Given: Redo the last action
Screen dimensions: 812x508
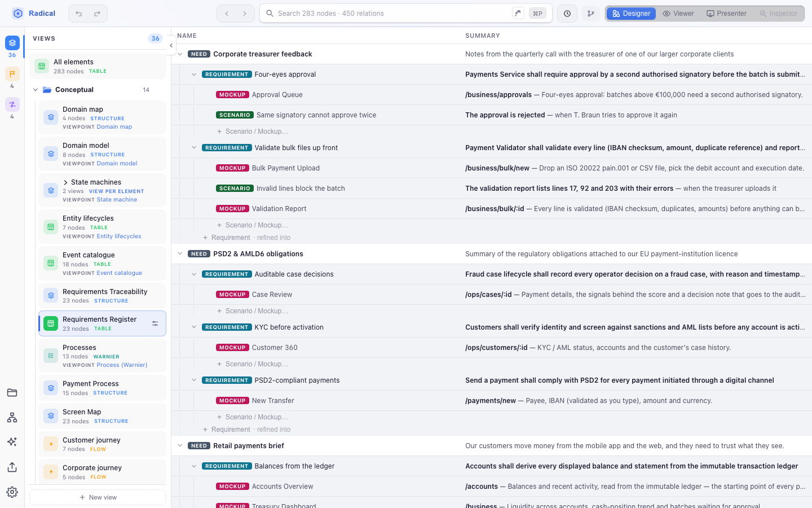Looking at the screenshot, I should click(97, 14).
